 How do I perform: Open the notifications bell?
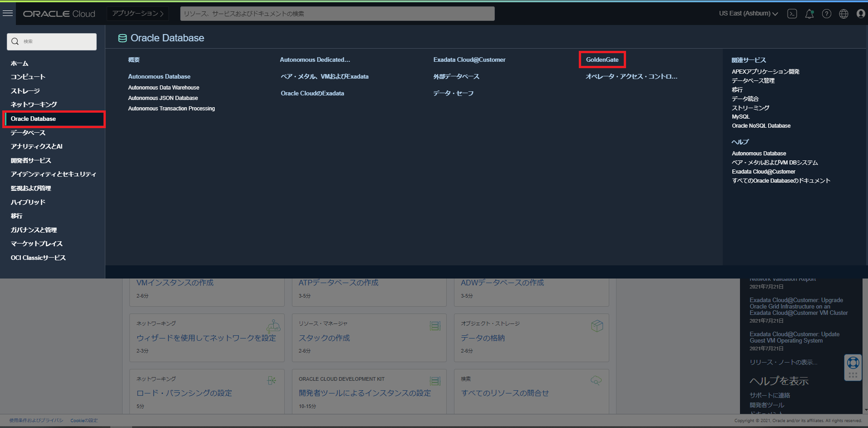pyautogui.click(x=809, y=14)
